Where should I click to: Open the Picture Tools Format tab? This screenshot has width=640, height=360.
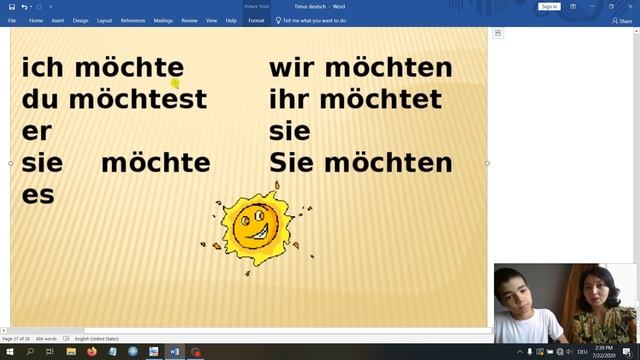pyautogui.click(x=256, y=20)
